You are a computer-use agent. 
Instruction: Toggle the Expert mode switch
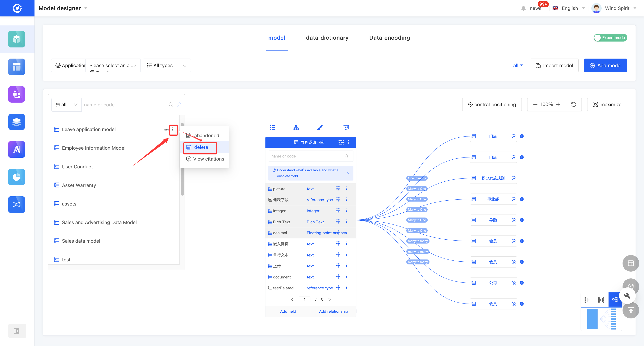click(610, 38)
